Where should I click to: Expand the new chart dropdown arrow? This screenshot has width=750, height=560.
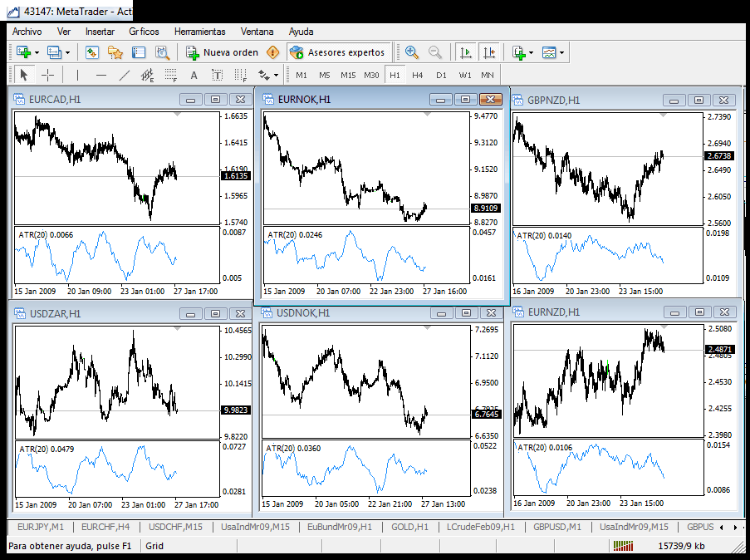(37, 52)
